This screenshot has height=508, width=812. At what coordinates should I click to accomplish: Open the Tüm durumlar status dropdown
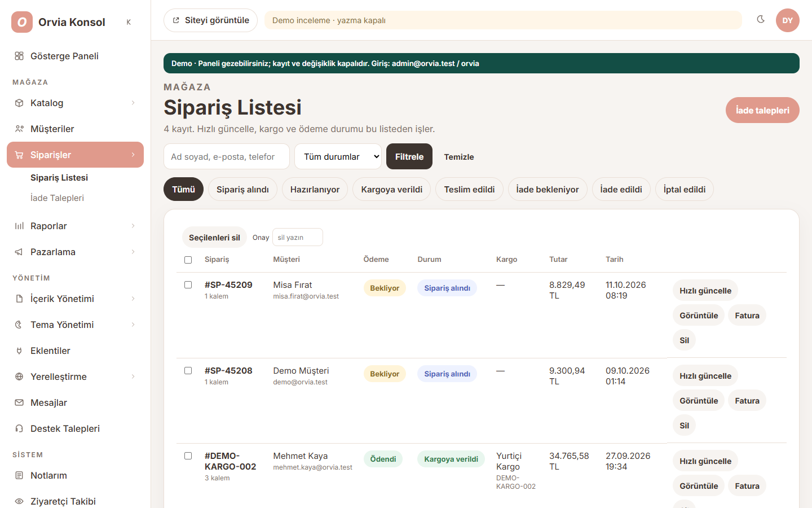point(338,156)
